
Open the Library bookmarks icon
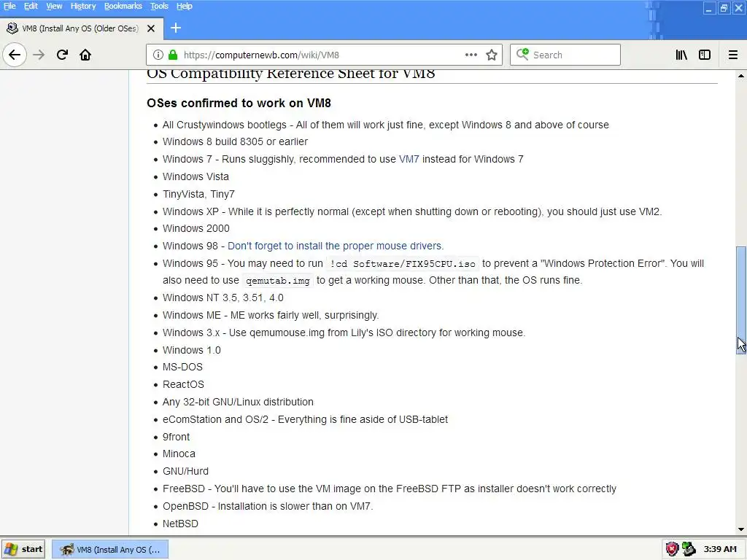pyautogui.click(x=681, y=55)
